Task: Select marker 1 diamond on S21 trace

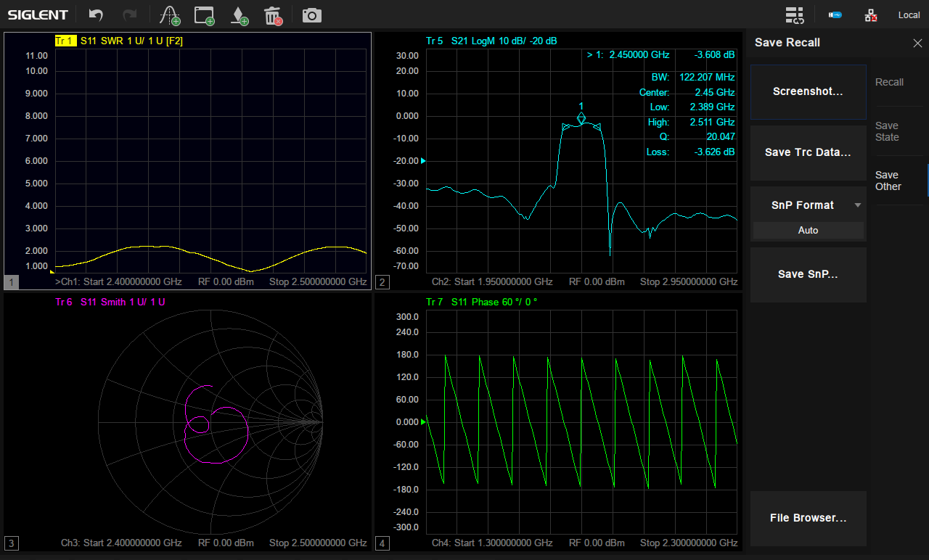Action: pyautogui.click(x=581, y=118)
